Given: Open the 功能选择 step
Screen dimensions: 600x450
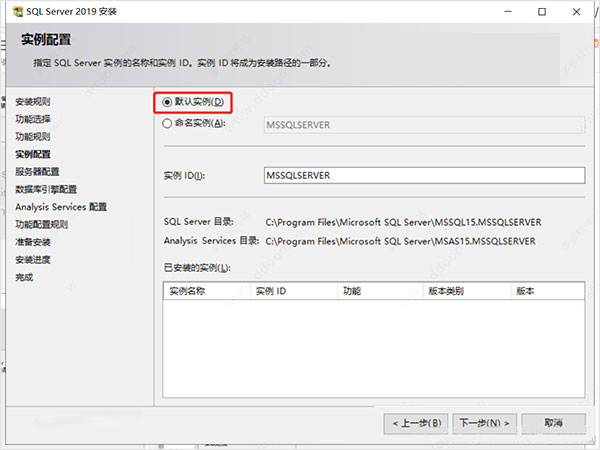Looking at the screenshot, I should click(33, 119).
